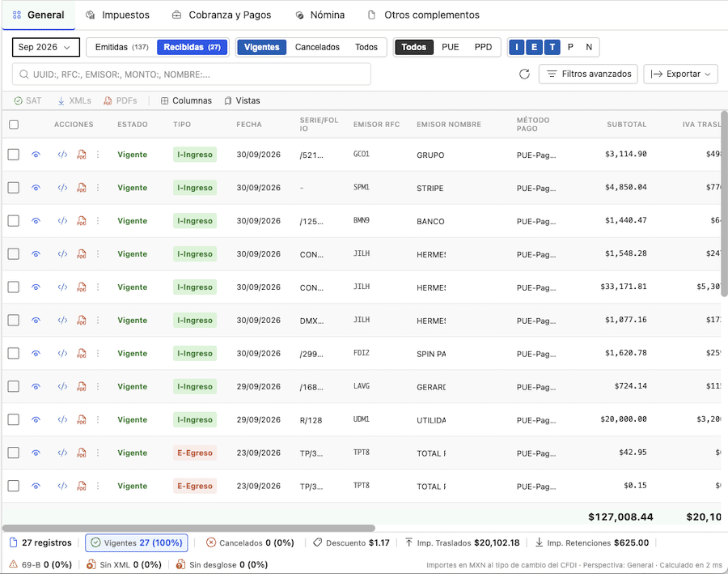Switch to the Impuestos tab

(x=118, y=15)
